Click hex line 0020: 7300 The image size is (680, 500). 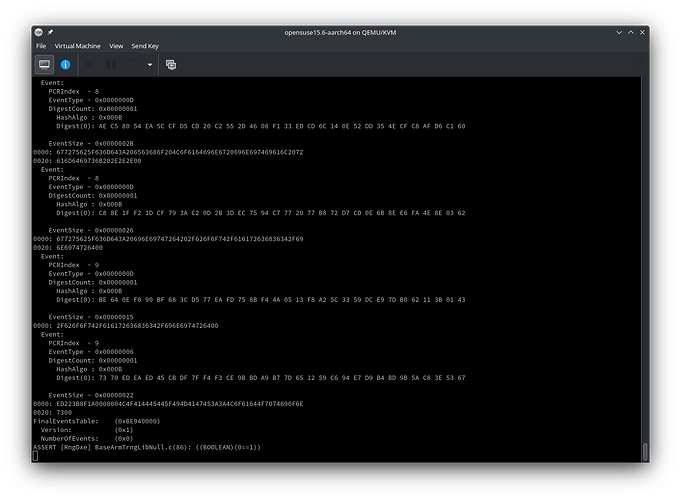tap(52, 412)
